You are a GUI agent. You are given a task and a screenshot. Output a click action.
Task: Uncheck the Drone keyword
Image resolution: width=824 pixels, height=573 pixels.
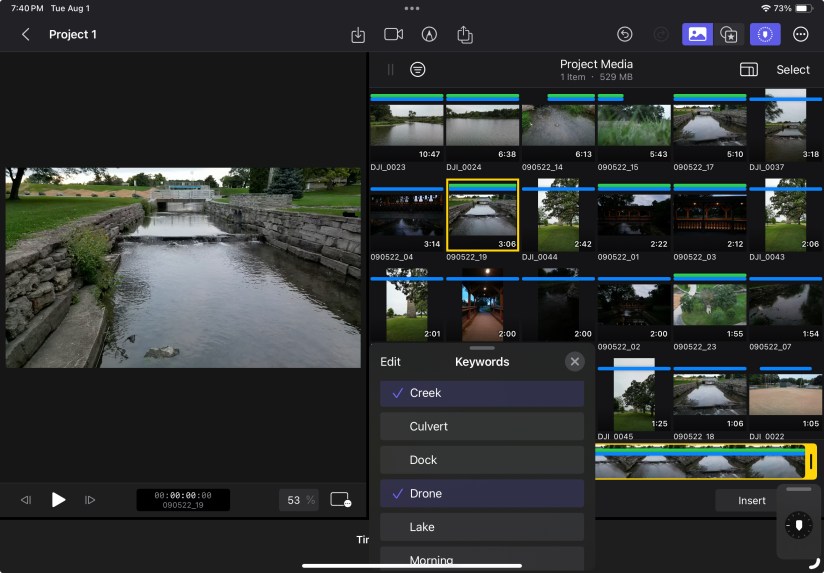pyautogui.click(x=482, y=494)
